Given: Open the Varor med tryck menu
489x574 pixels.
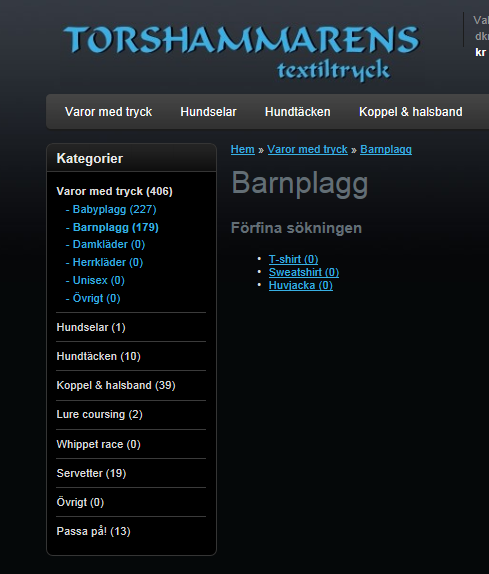Looking at the screenshot, I should (x=108, y=112).
